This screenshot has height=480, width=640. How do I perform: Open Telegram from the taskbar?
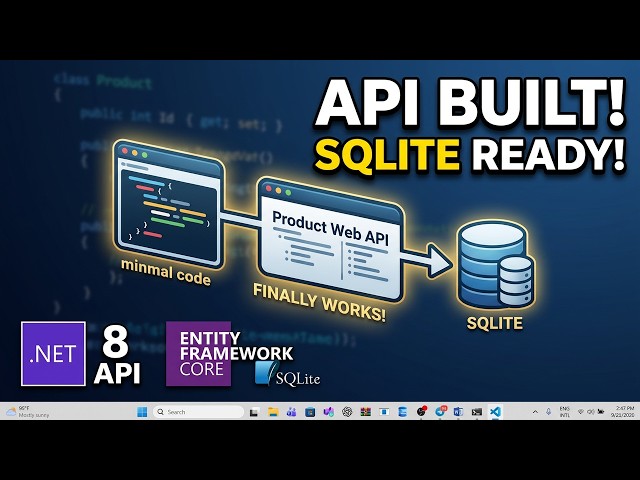440,411
